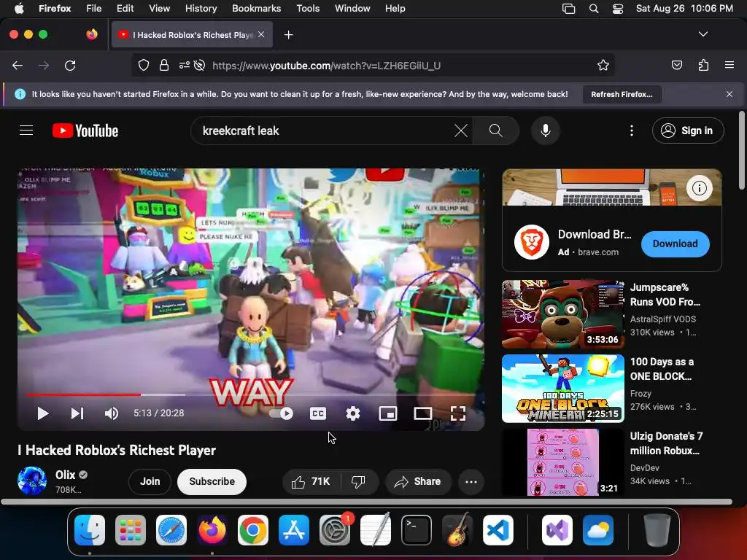The image size is (747, 560).
Task: Skip to next video
Action: point(77,413)
